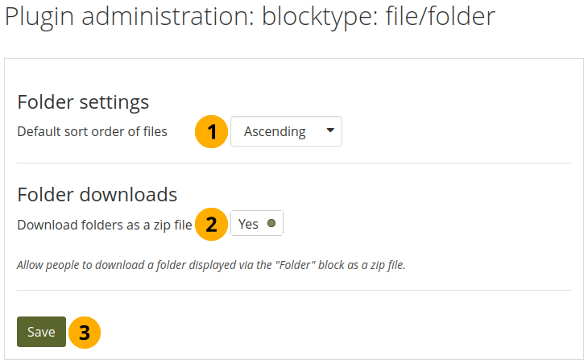The width and height of the screenshot is (588, 364).
Task: Click the "Download folders as a zip file" label
Action: [104, 225]
